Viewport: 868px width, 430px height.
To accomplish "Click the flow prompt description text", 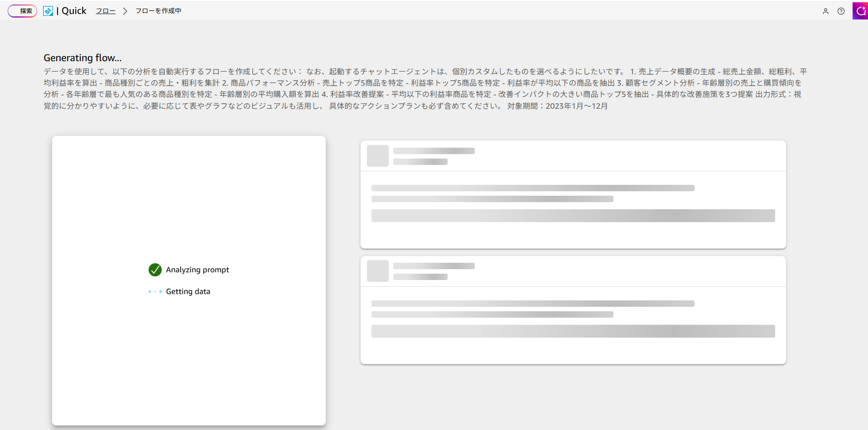I will (425, 88).
